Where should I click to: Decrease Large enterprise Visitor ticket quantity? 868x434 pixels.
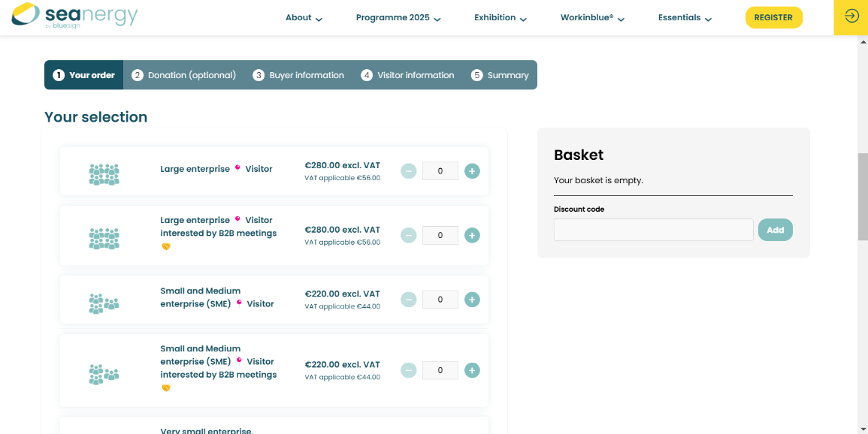coord(409,171)
